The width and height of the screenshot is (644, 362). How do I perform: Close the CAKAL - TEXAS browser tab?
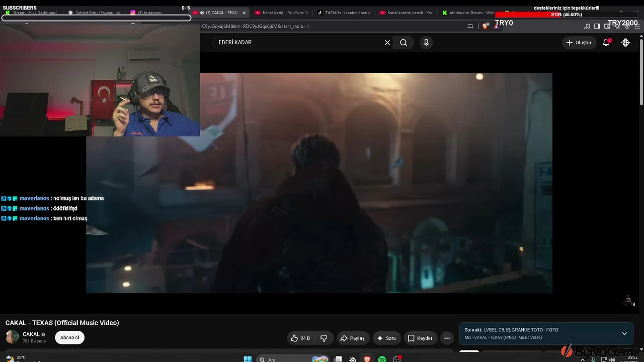tap(244, 13)
